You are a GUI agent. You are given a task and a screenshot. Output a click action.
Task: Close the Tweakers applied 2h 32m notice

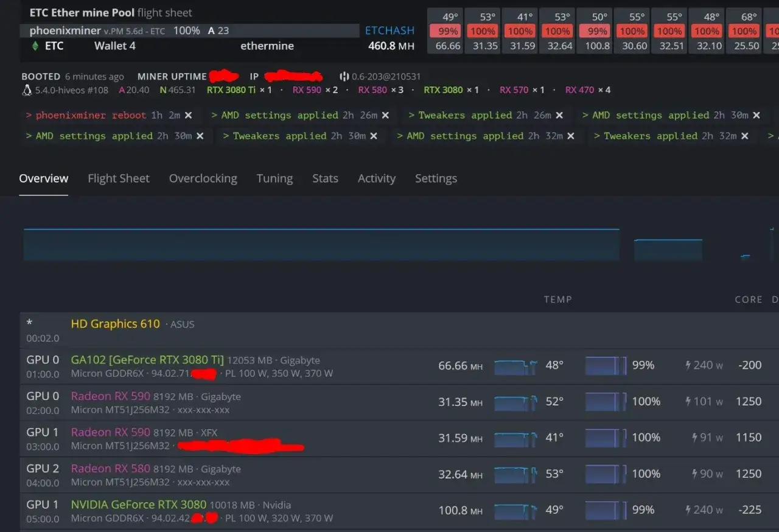(x=744, y=136)
